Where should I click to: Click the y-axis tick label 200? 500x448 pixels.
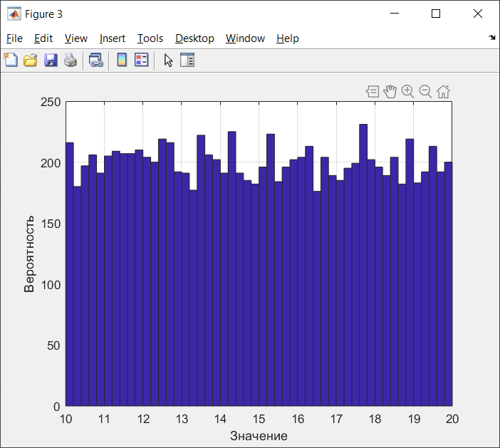(x=51, y=163)
